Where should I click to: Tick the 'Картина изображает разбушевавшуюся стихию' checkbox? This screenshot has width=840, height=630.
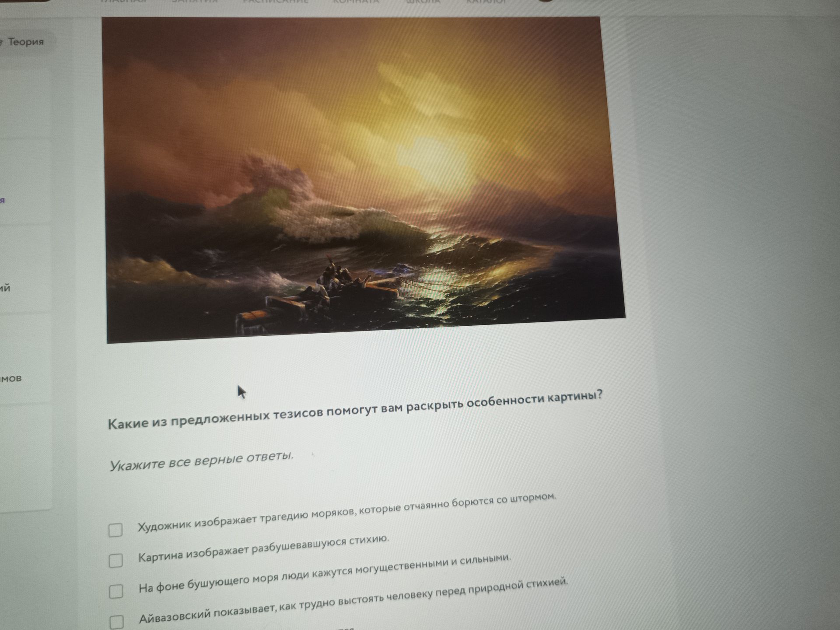[x=116, y=560]
